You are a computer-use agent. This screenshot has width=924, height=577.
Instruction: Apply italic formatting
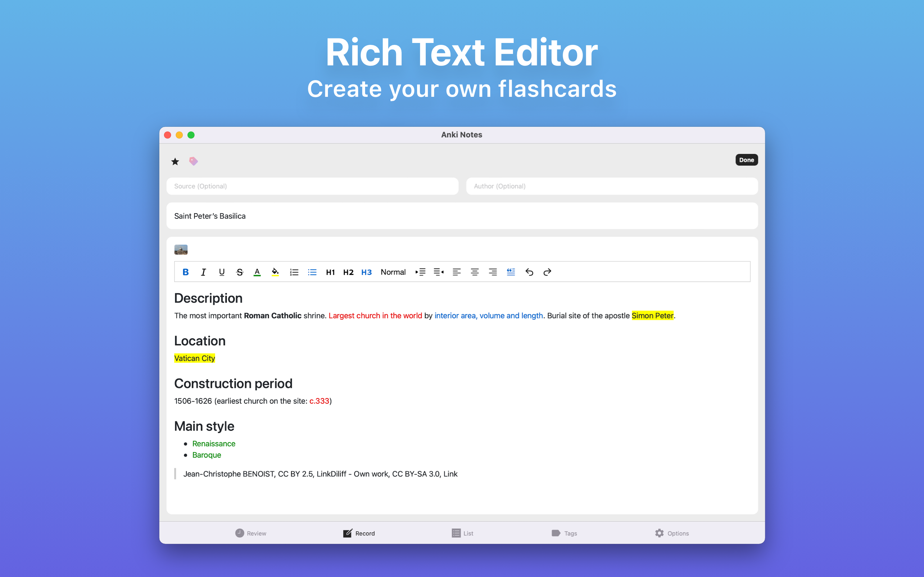coord(203,272)
